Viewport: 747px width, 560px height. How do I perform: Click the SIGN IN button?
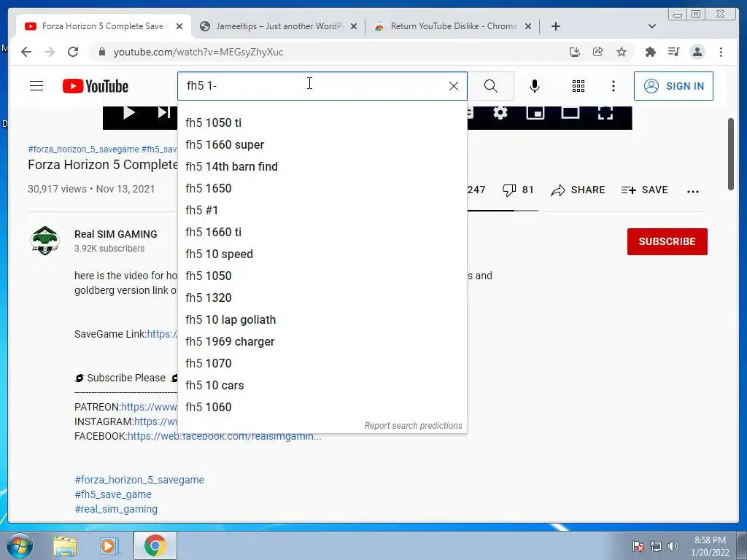[673, 86]
